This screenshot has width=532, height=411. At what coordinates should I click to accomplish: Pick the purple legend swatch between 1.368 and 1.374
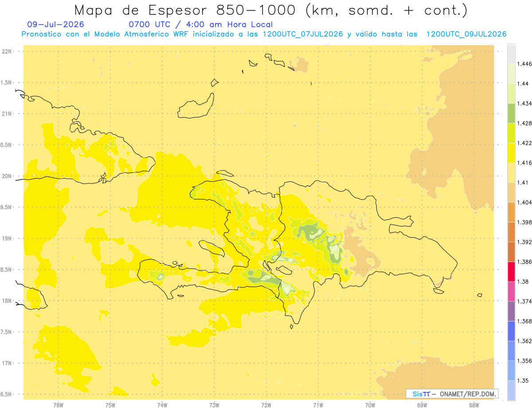[511, 311]
